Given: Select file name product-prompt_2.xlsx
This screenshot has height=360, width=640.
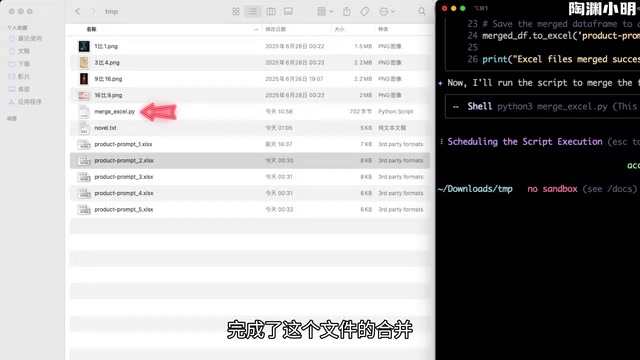Looking at the screenshot, I should [124, 160].
